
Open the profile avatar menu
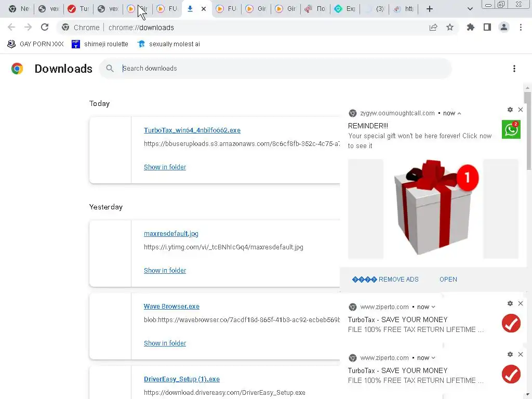[504, 27]
